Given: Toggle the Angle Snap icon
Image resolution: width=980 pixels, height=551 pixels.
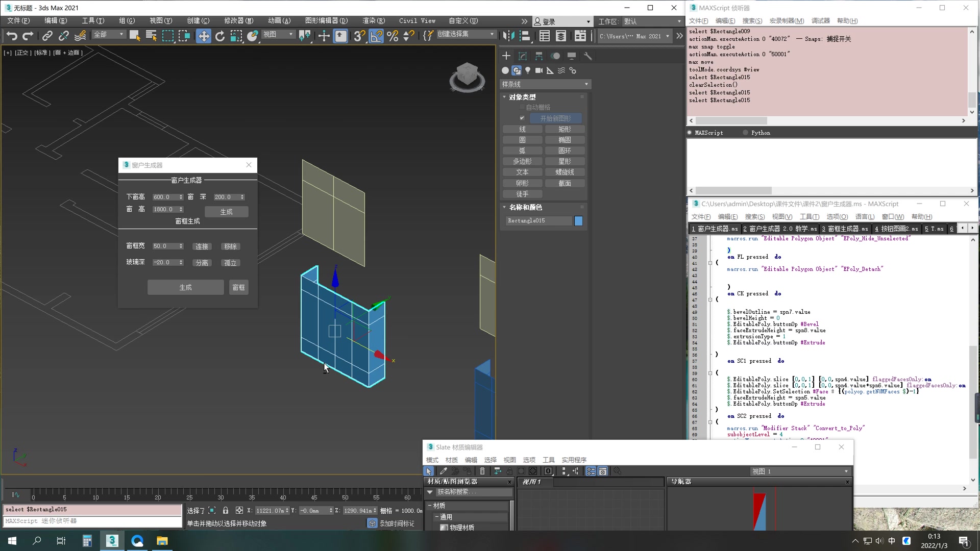Looking at the screenshot, I should coord(376,36).
